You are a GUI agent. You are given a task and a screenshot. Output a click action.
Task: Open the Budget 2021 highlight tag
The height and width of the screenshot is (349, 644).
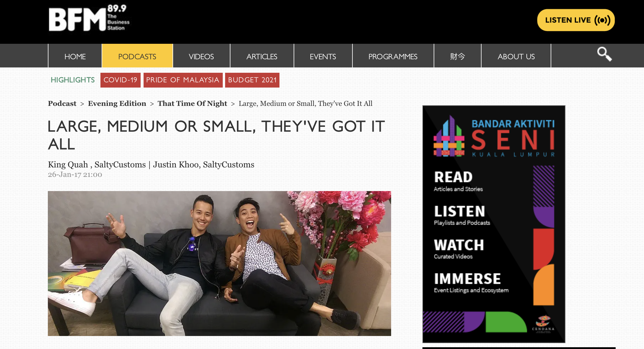252,80
